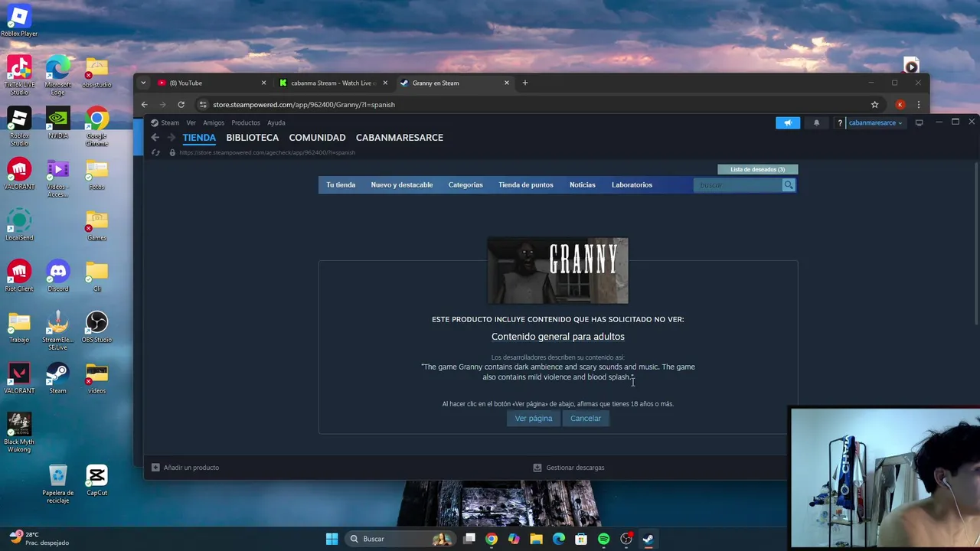Reload the Steam store page
Image resolution: width=980 pixels, height=551 pixels.
[x=155, y=152]
